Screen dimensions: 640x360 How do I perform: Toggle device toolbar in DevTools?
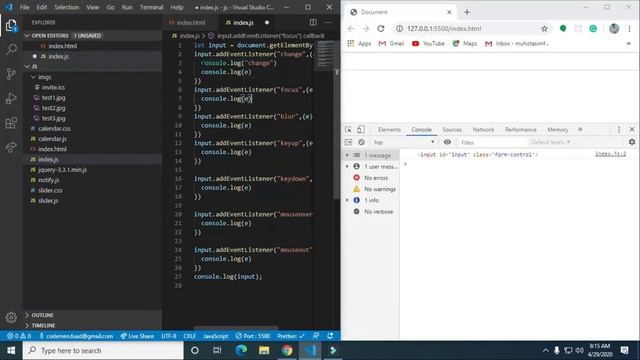361,129
